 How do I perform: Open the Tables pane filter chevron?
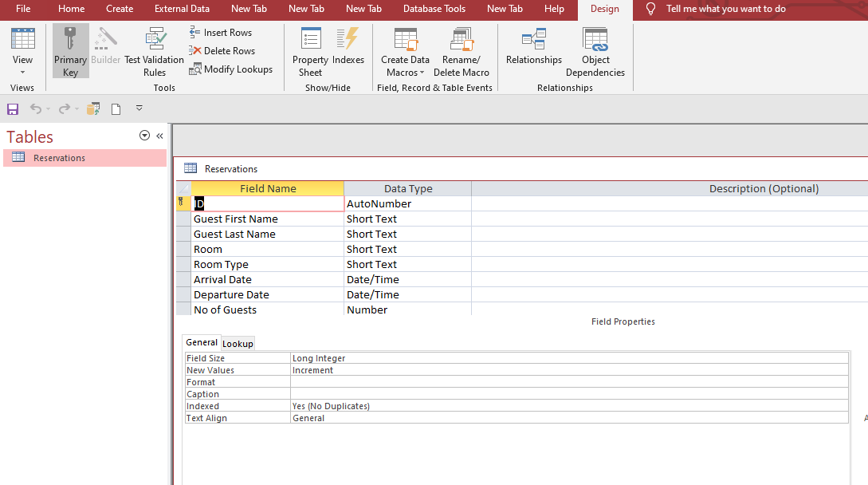pos(144,136)
